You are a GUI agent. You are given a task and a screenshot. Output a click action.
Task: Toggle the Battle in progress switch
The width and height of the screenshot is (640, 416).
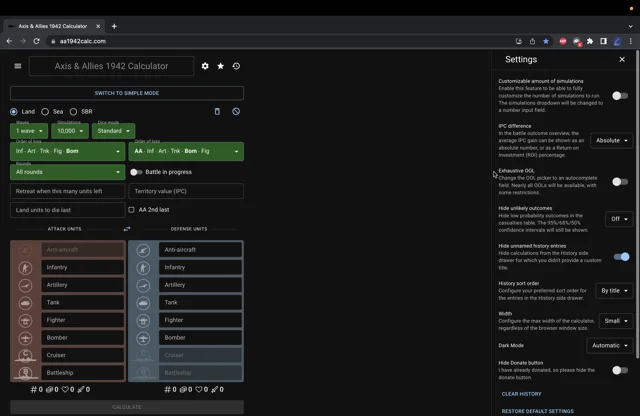pyautogui.click(x=136, y=172)
